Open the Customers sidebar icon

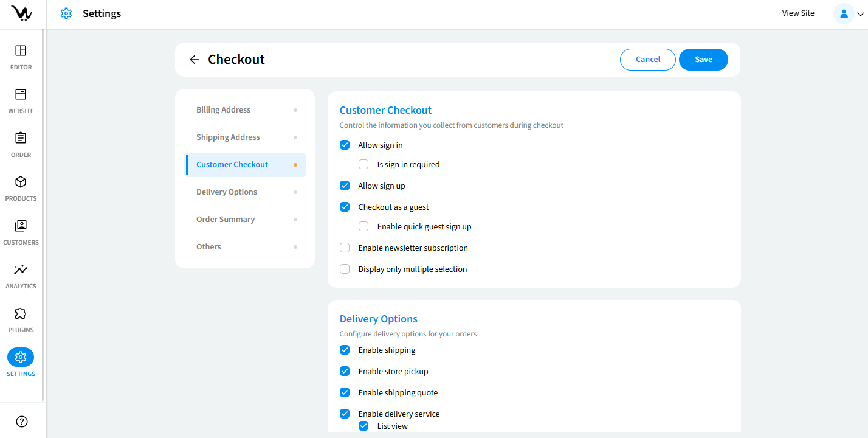tap(21, 226)
